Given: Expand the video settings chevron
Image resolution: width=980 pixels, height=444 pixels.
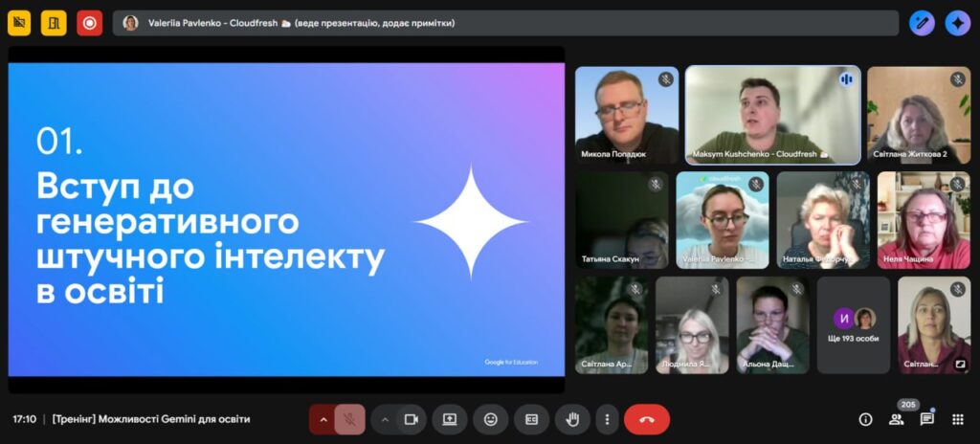Looking at the screenshot, I should (385, 419).
